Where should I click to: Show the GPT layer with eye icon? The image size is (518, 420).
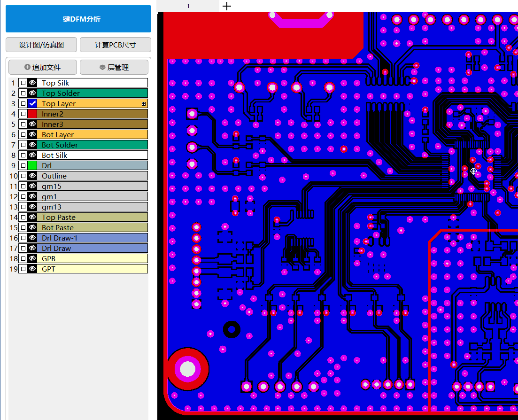[x=32, y=269]
